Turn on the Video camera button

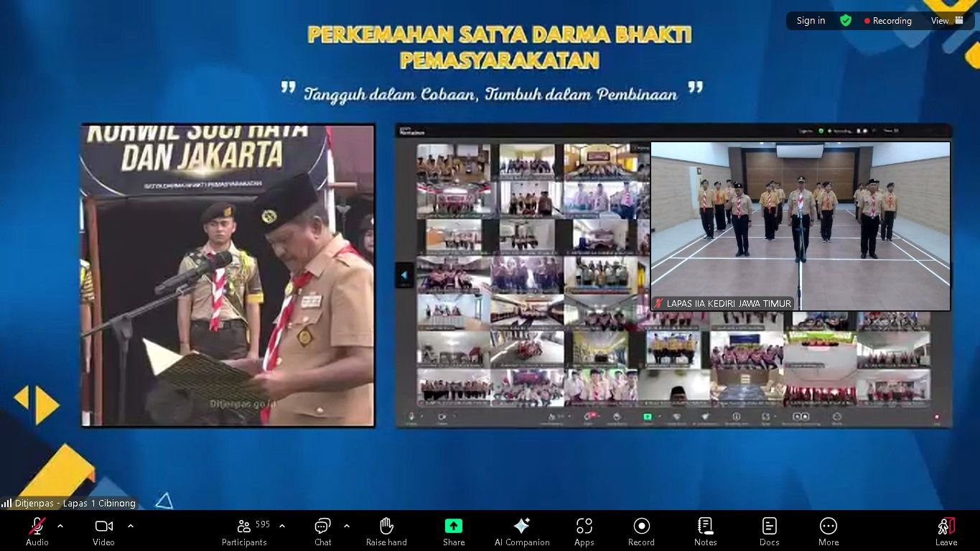coord(103,532)
